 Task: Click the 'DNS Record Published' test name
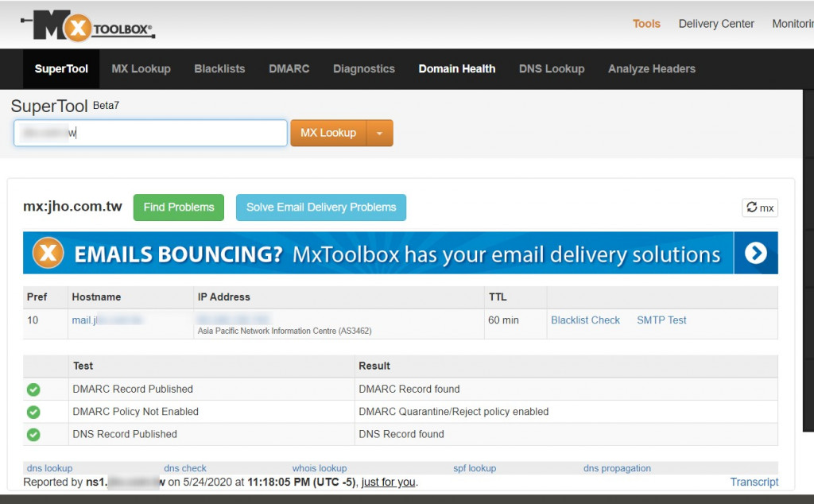coord(125,435)
